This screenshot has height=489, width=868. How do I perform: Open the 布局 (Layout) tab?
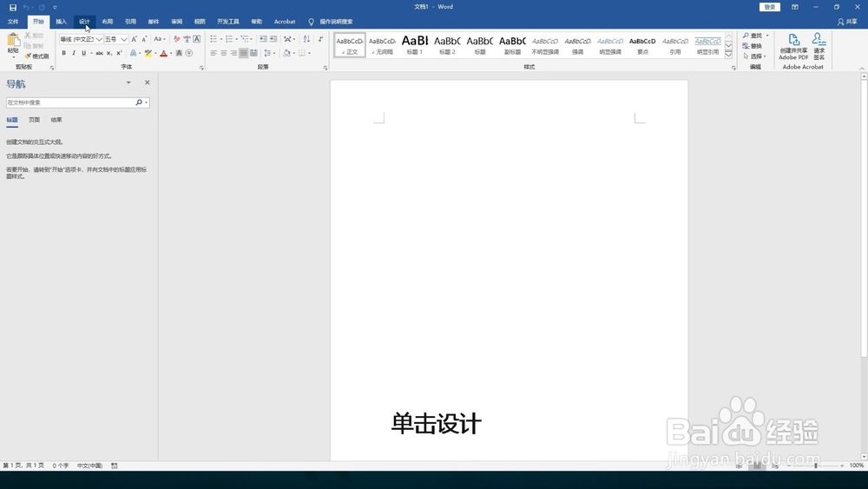coord(108,22)
